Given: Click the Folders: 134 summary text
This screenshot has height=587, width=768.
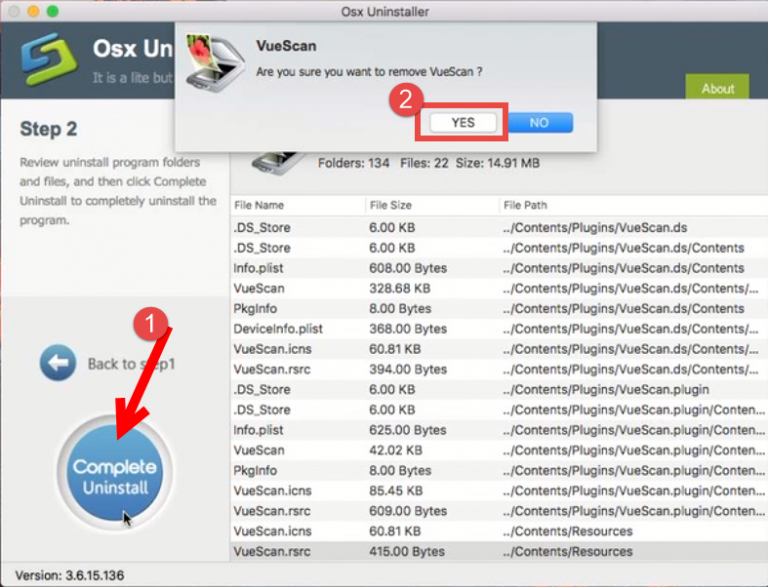Looking at the screenshot, I should [354, 163].
